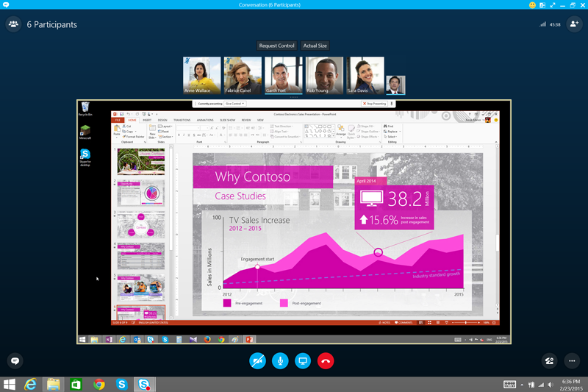Open the FILE tab in shared PowerPoint
588x392 pixels.
point(118,120)
